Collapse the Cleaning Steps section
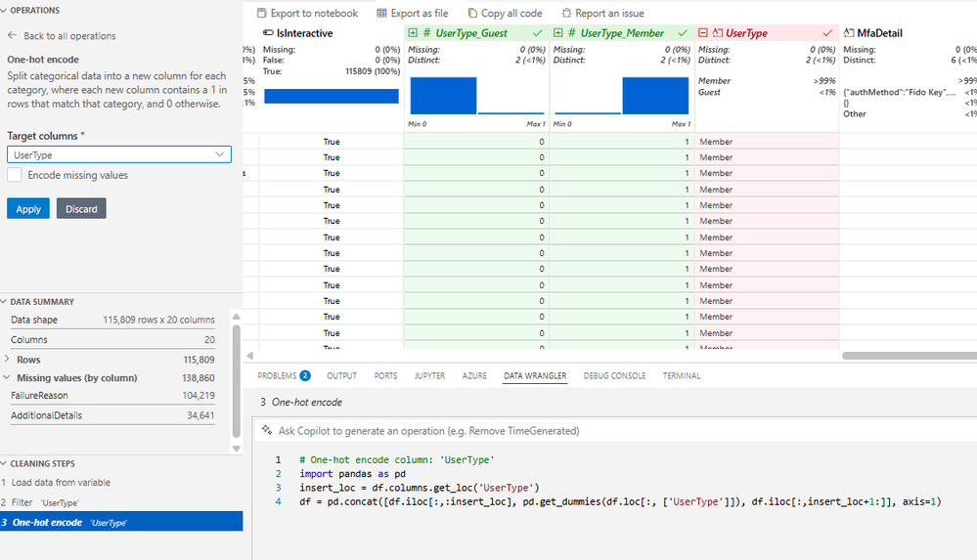Screen dimensions: 977x560 pyautogui.click(x=4, y=463)
